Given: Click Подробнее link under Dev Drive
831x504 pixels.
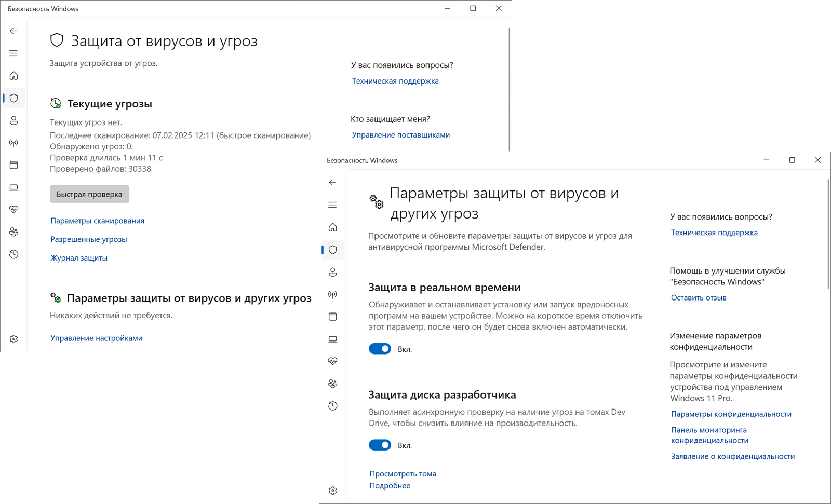Looking at the screenshot, I should click(x=390, y=486).
